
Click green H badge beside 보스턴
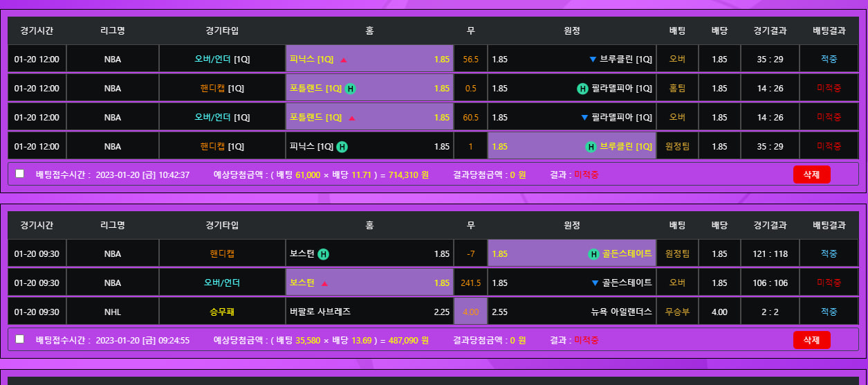[323, 254]
